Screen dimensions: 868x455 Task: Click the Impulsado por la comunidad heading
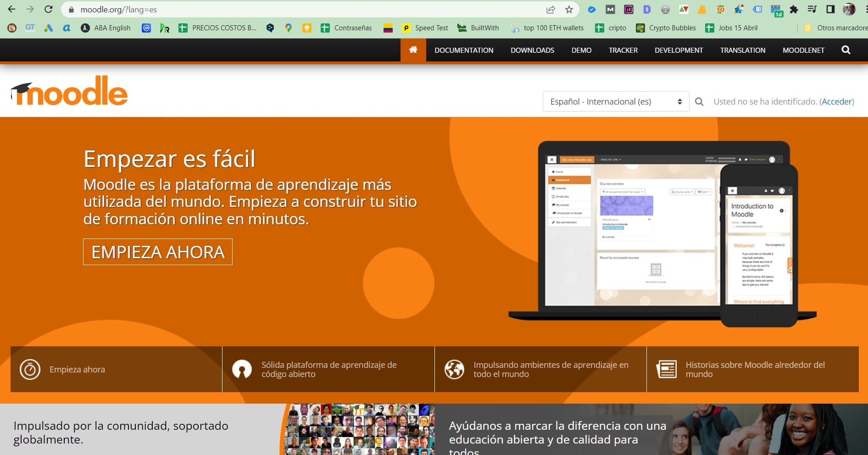pyautogui.click(x=121, y=433)
